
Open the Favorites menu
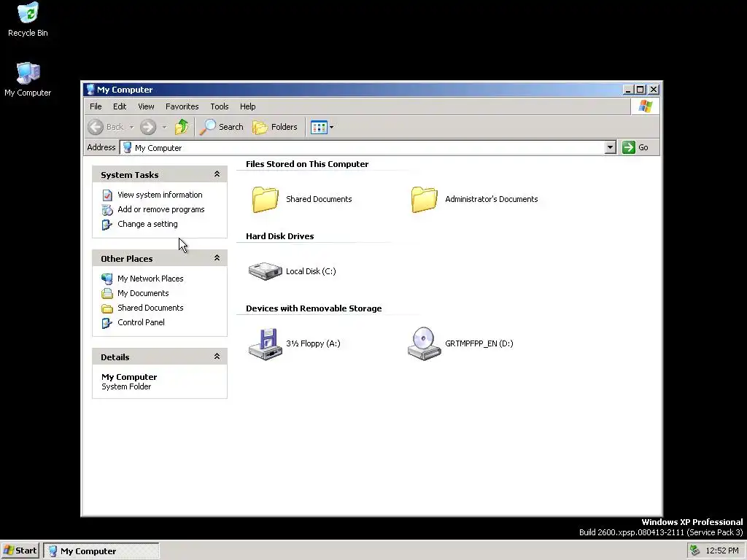coord(182,106)
